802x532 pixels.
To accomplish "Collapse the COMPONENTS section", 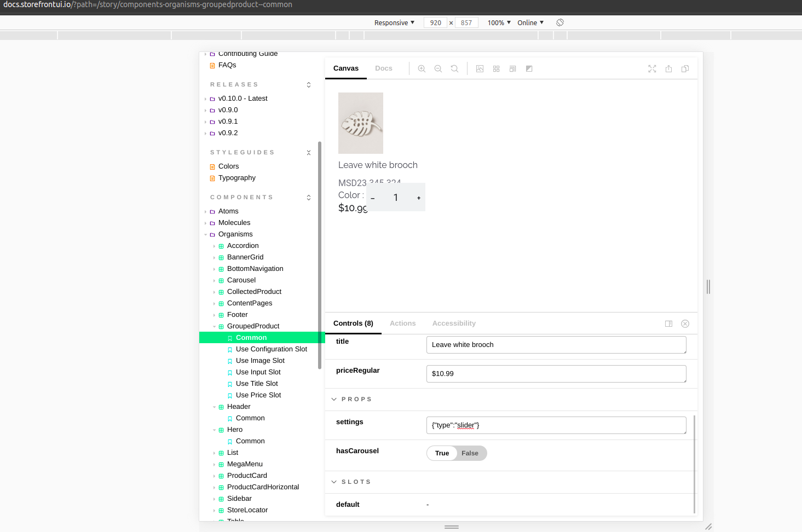I will [309, 198].
